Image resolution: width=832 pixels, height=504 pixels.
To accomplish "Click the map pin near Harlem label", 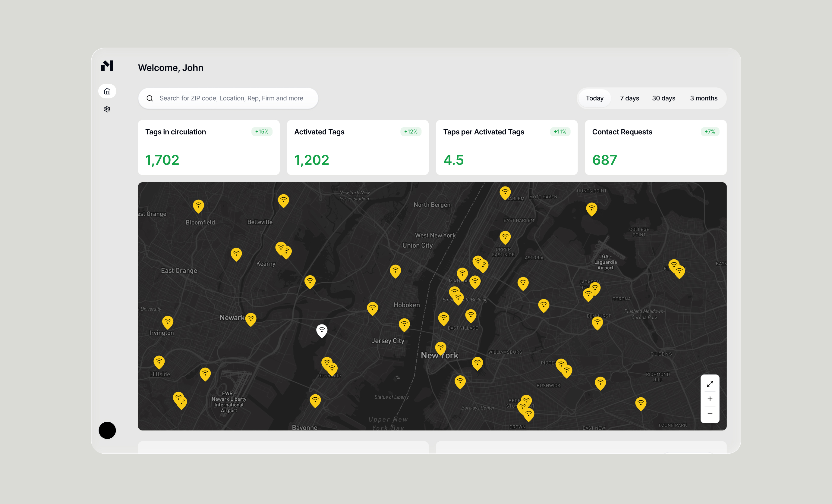I will click(x=505, y=193).
